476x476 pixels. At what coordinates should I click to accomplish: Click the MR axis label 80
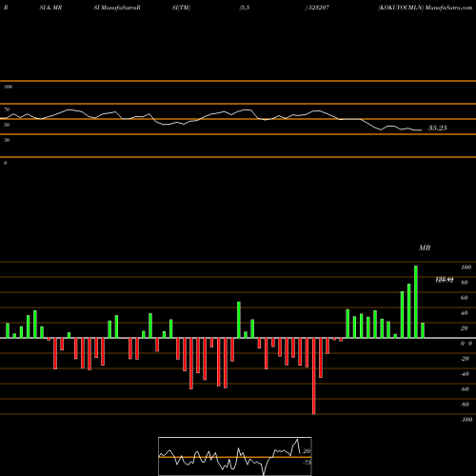pyautogui.click(x=465, y=283)
